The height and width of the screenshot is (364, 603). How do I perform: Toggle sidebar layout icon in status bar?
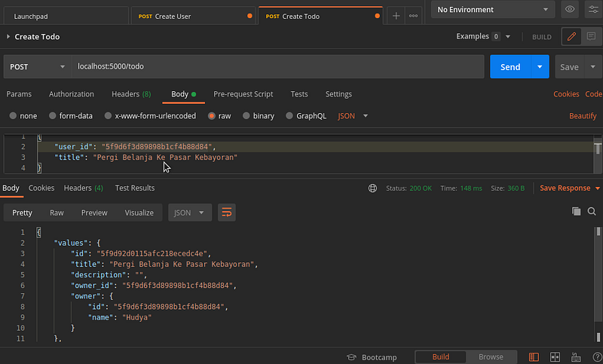click(534, 357)
